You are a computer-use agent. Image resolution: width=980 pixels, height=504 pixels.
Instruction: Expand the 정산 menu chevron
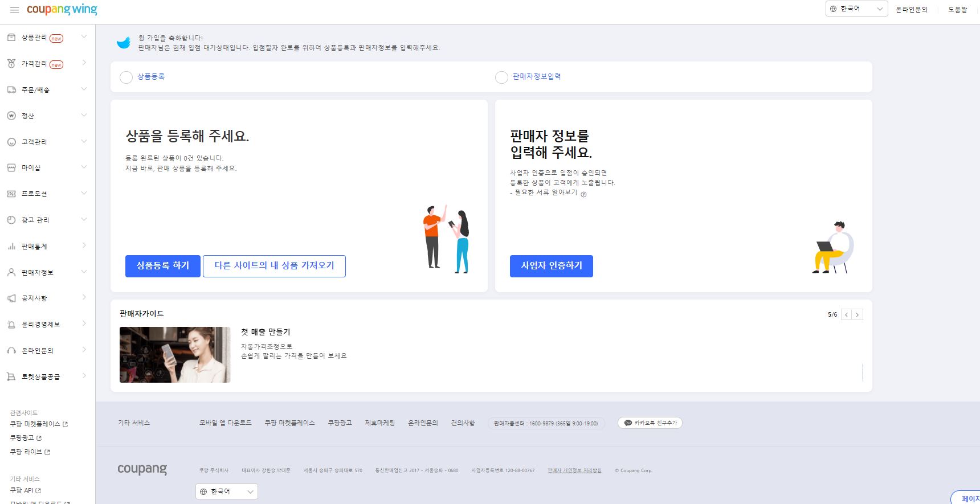click(84, 115)
